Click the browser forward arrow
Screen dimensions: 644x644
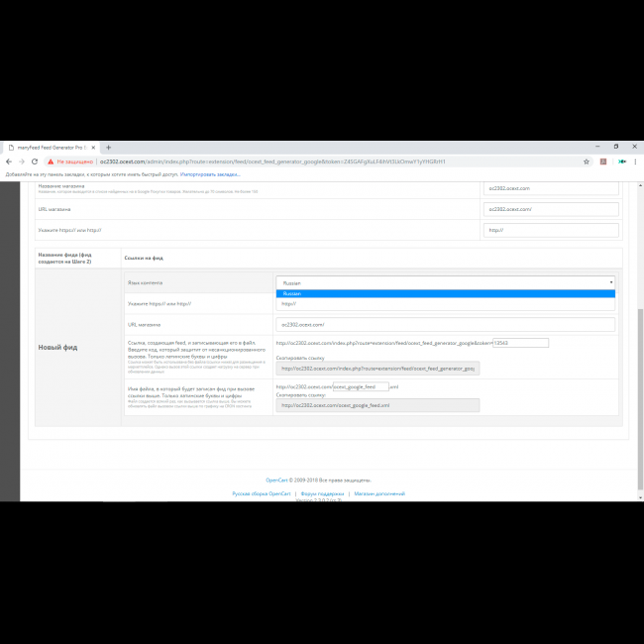(22, 161)
